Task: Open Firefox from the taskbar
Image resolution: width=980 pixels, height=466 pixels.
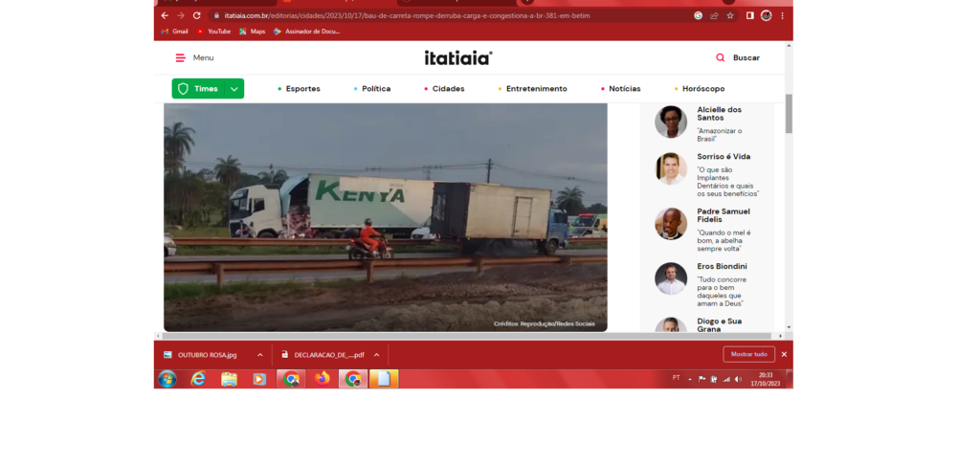Action: point(323,379)
